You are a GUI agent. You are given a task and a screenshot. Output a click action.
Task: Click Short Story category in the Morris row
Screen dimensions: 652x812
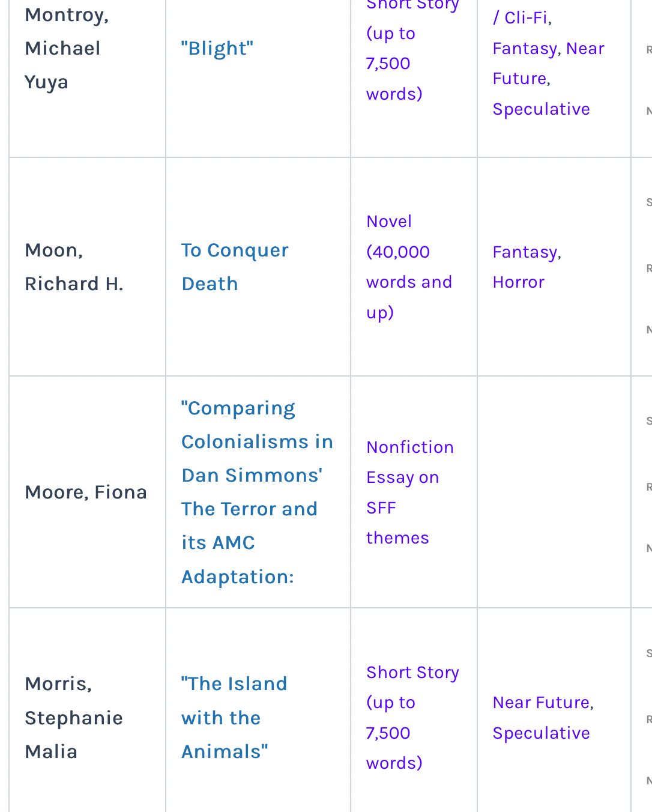point(412,717)
